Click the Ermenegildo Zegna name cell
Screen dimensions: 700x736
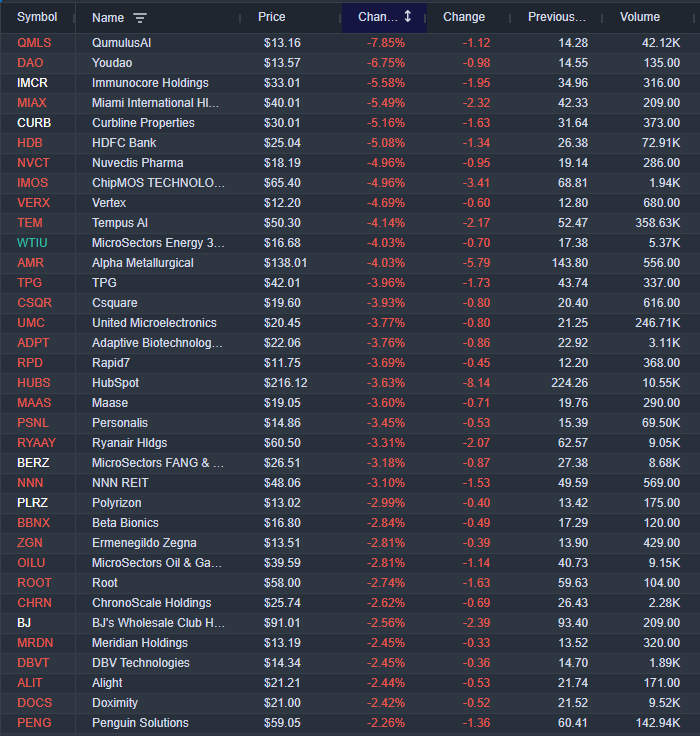(144, 543)
